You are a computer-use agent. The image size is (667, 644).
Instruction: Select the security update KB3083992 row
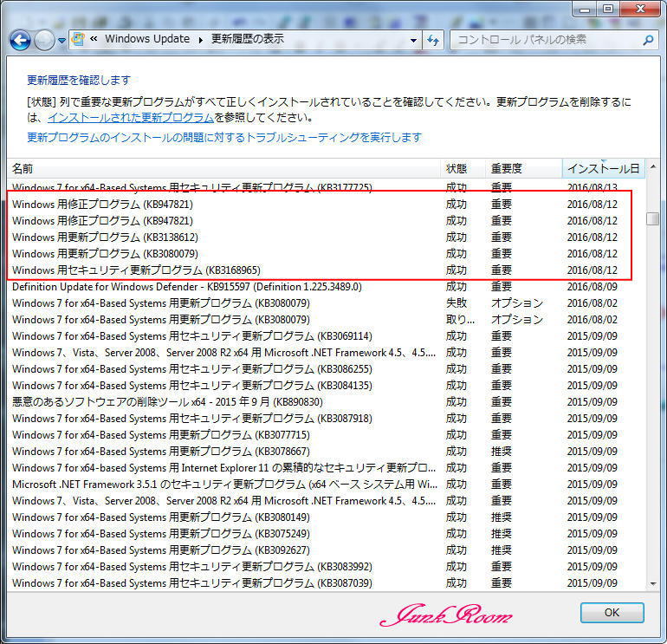tap(326, 567)
